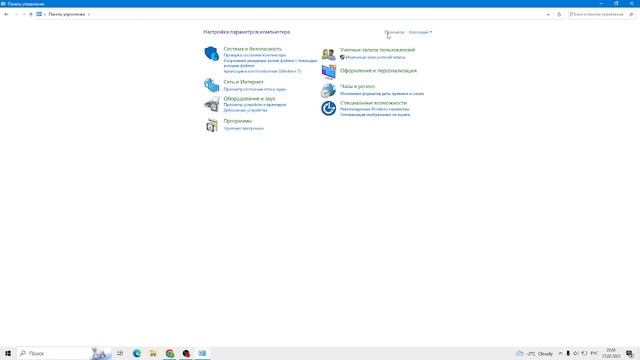Open Система и безопасность link
Image resolution: width=640 pixels, height=360 pixels.
252,49
